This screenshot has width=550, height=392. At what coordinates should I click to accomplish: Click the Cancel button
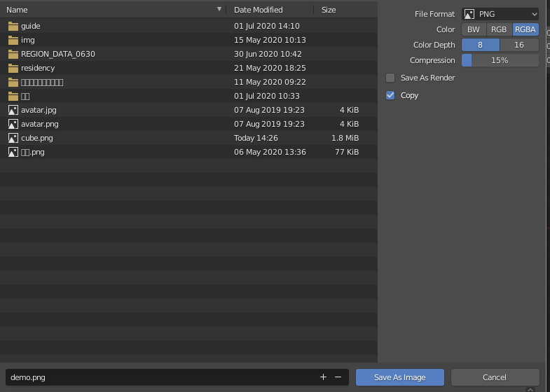click(x=495, y=377)
